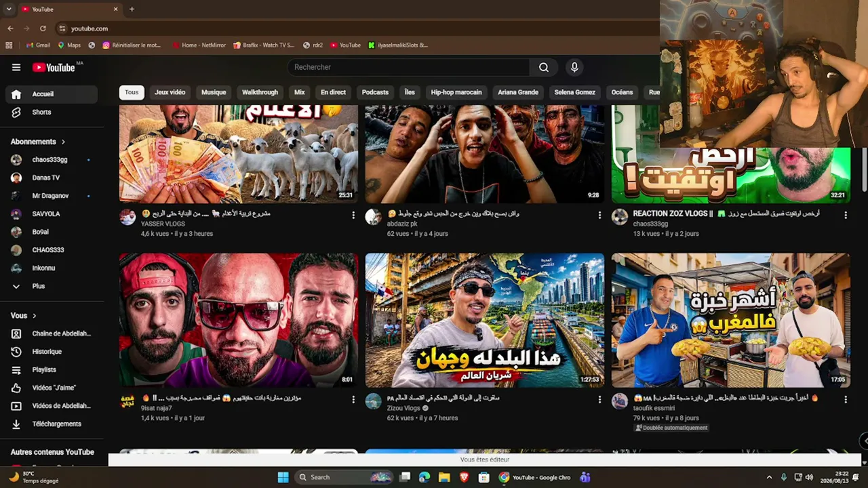Open more options for Zizou Vlogs video
The height and width of the screenshot is (488, 868).
(599, 399)
